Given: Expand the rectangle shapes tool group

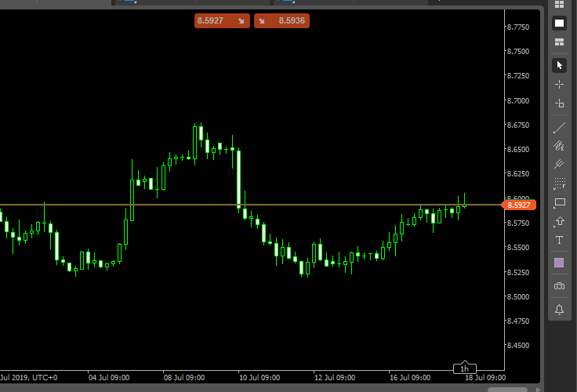Looking at the screenshot, I should pos(559,203).
